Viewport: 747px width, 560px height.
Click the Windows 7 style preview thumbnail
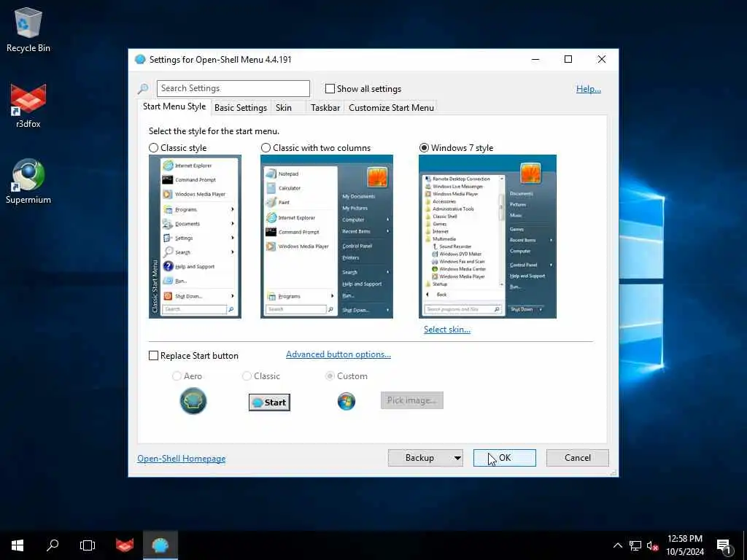487,237
